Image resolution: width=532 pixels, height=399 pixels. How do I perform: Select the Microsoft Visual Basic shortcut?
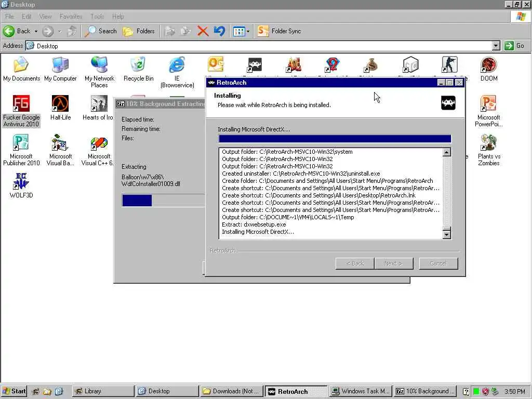(60, 150)
